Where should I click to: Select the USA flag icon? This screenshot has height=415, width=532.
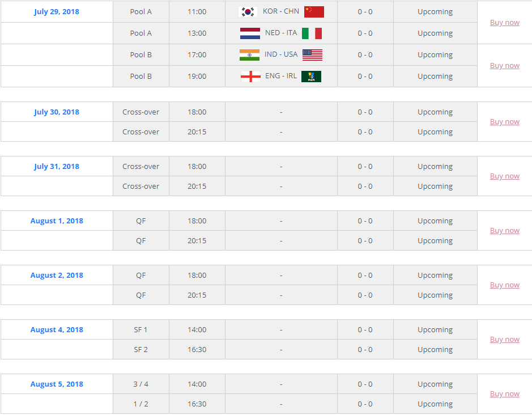(313, 54)
